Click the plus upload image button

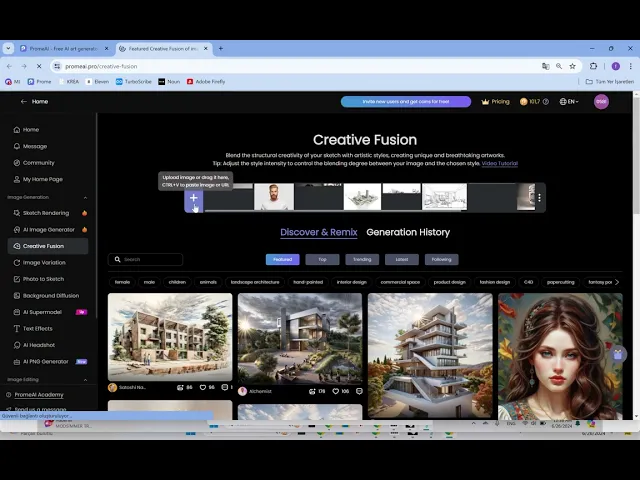coord(193,198)
